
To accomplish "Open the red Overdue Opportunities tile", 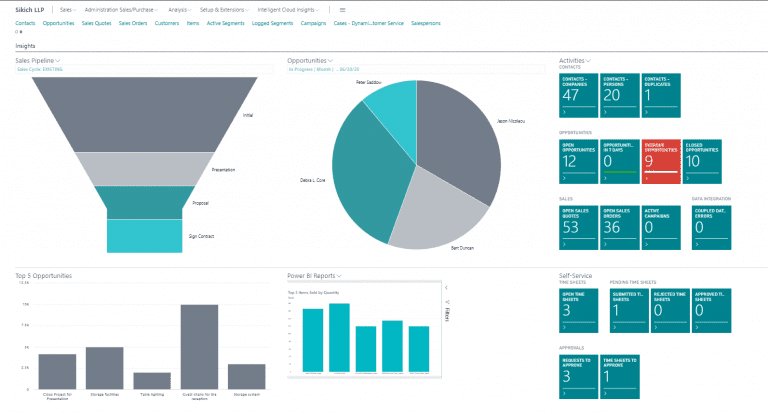I will (x=660, y=157).
